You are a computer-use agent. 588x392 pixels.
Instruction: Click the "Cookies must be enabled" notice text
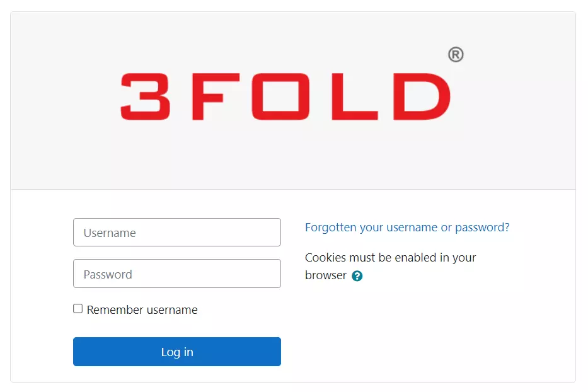pos(390,258)
